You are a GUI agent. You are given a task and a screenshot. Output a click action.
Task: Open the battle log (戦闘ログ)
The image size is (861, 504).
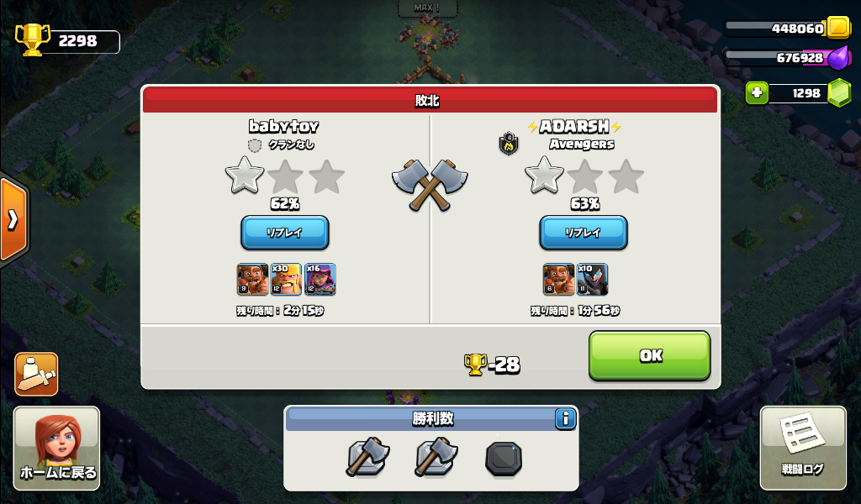[803, 448]
